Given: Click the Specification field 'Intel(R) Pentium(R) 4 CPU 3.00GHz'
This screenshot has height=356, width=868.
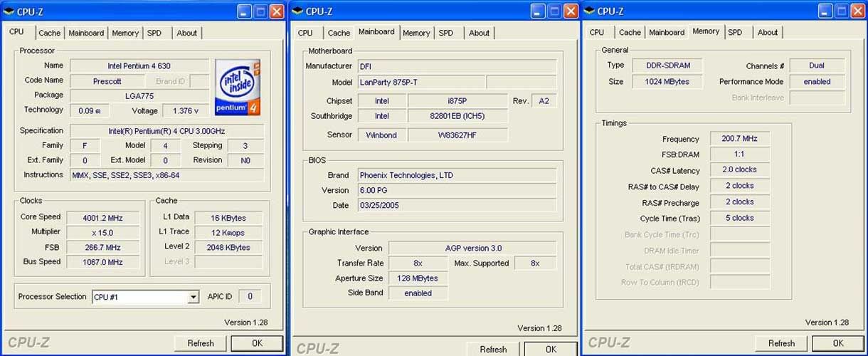Looking at the screenshot, I should (x=166, y=131).
